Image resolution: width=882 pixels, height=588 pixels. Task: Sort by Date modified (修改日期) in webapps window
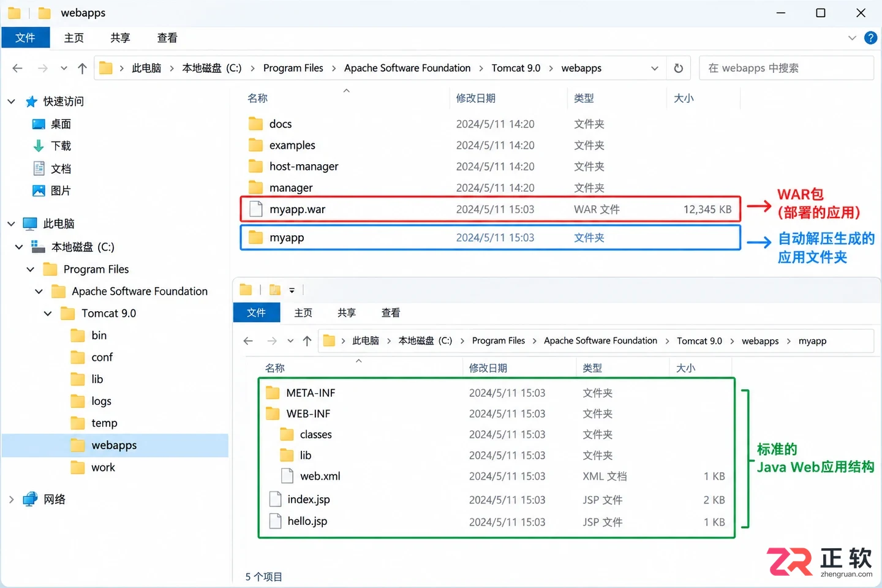(476, 98)
